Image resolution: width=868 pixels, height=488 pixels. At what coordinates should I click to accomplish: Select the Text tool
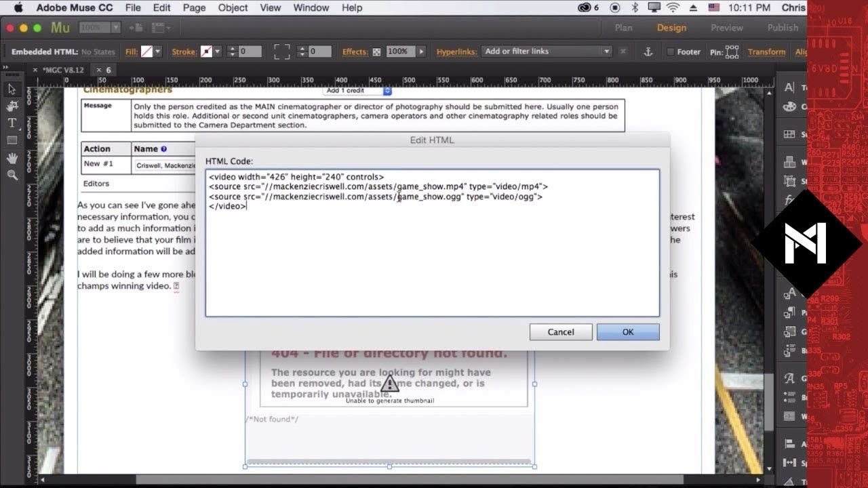pyautogui.click(x=12, y=123)
